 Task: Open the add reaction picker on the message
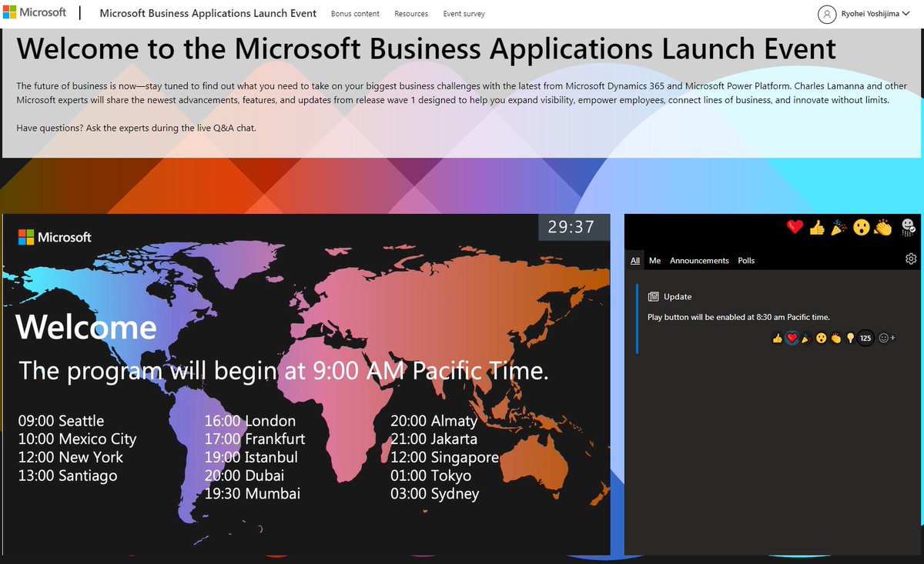884,337
